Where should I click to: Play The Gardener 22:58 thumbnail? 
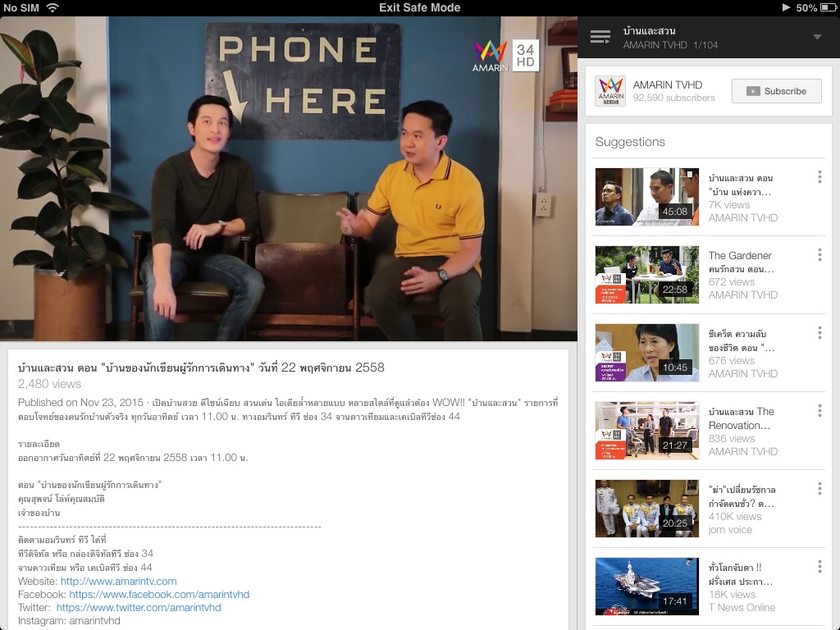[x=646, y=275]
